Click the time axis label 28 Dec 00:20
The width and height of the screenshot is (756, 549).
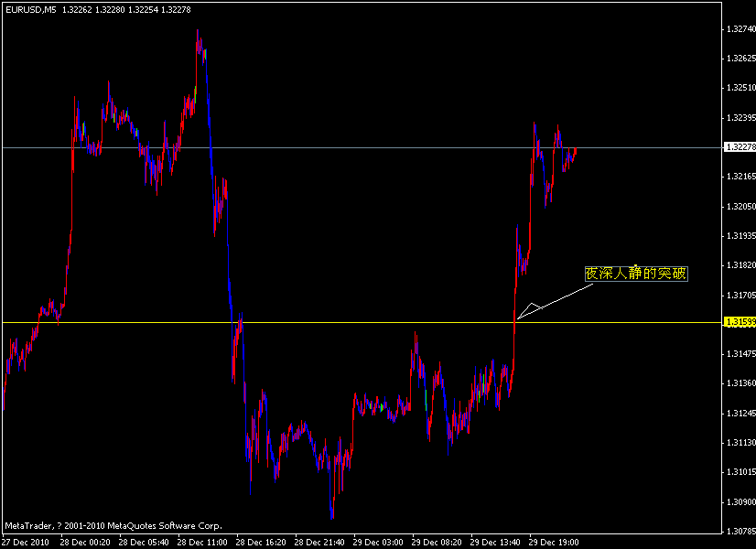click(x=85, y=543)
